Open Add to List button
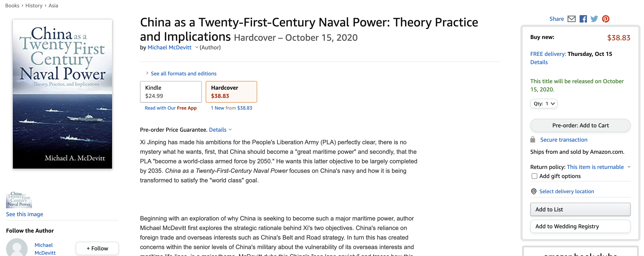This screenshot has height=256, width=644. (x=580, y=209)
